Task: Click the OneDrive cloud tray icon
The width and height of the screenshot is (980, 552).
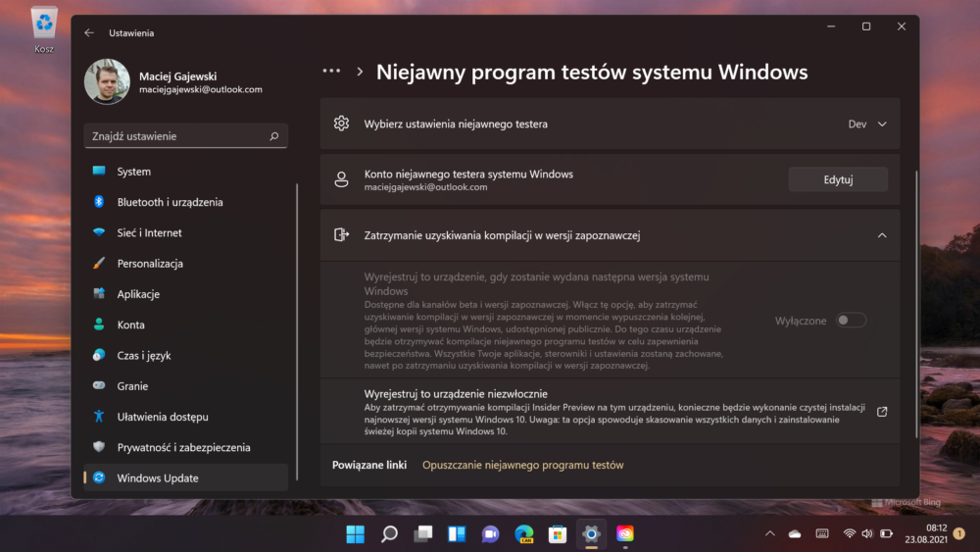Action: 795,534
